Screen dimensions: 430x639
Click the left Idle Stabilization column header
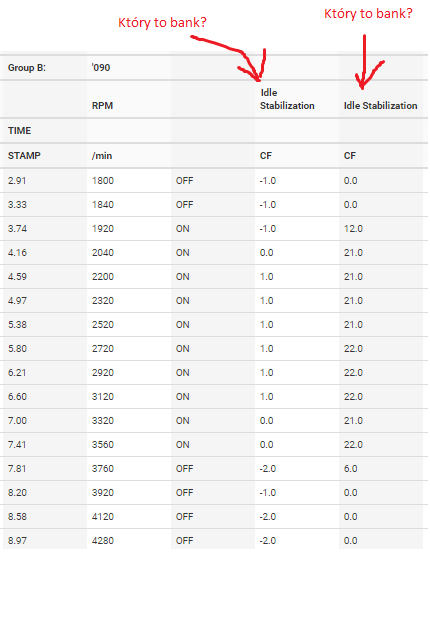[287, 99]
